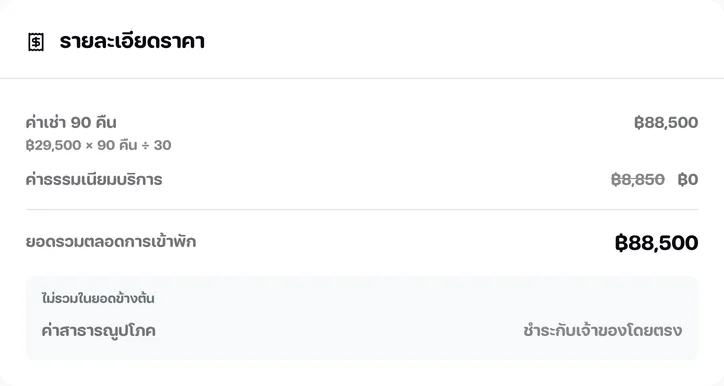This screenshot has width=724, height=386.
Task: Click the ฿29,500 monthly rate text
Action: coord(54,145)
